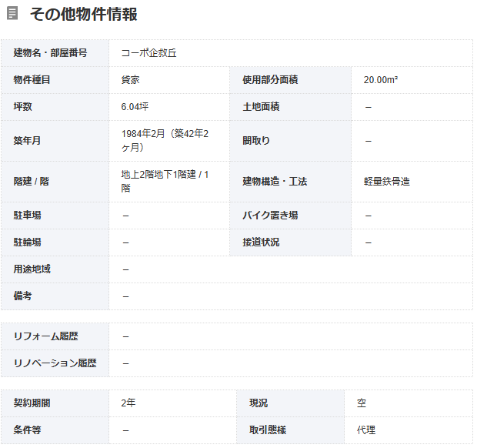Click the 建物構造・工法 label cell
477x448 pixels.
tap(275, 182)
